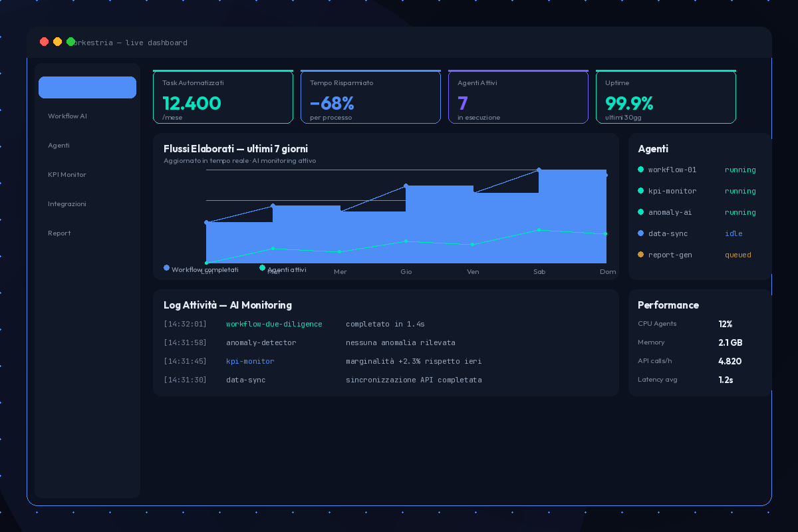
Task: Click the running status of anomaly-ai
Action: [x=740, y=213]
